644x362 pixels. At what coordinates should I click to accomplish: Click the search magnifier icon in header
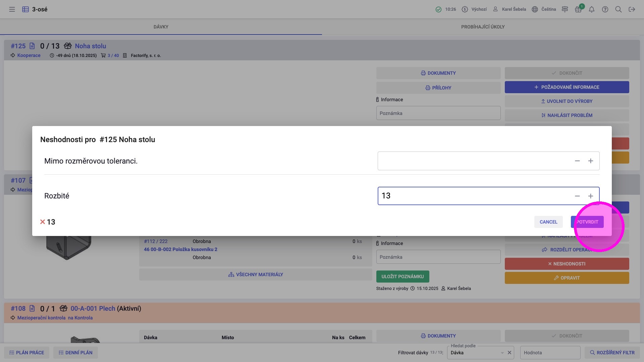click(619, 9)
